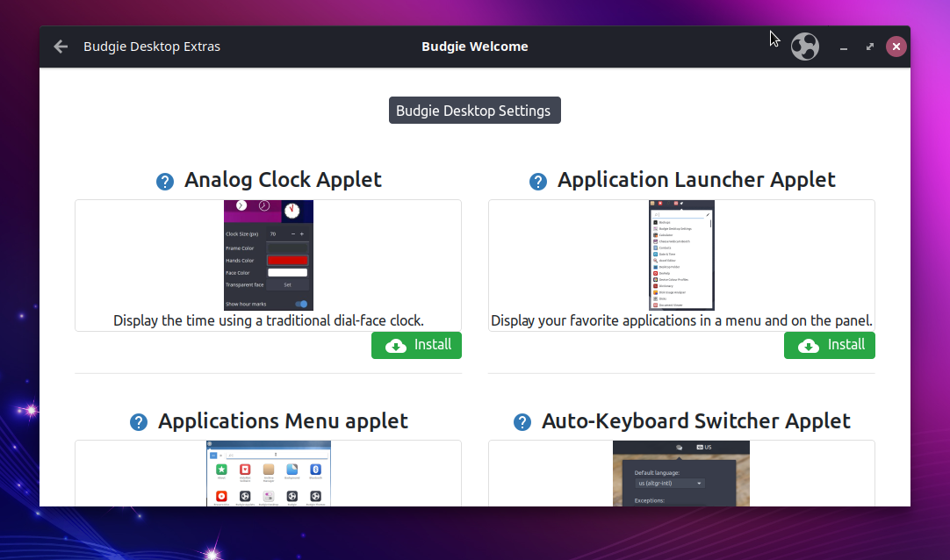Viewport: 950px width, 560px height.
Task: Open help for Auto-Keyboard Switcher Applet
Action: pos(522,422)
